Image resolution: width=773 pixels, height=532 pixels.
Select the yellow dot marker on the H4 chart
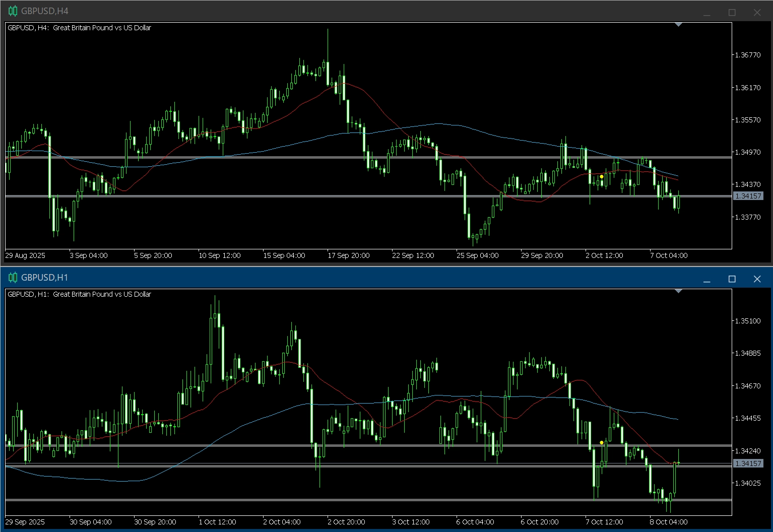point(602,177)
